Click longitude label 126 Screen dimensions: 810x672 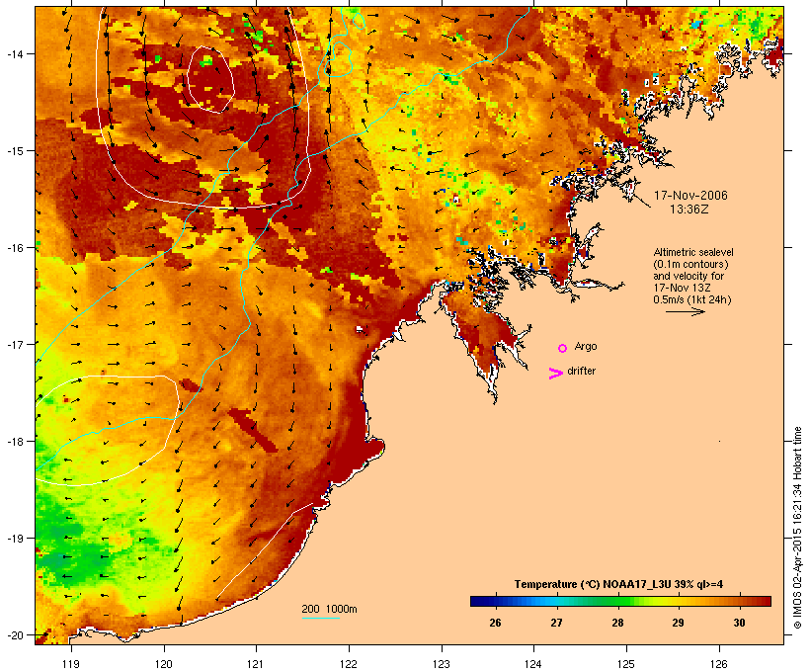click(x=718, y=664)
